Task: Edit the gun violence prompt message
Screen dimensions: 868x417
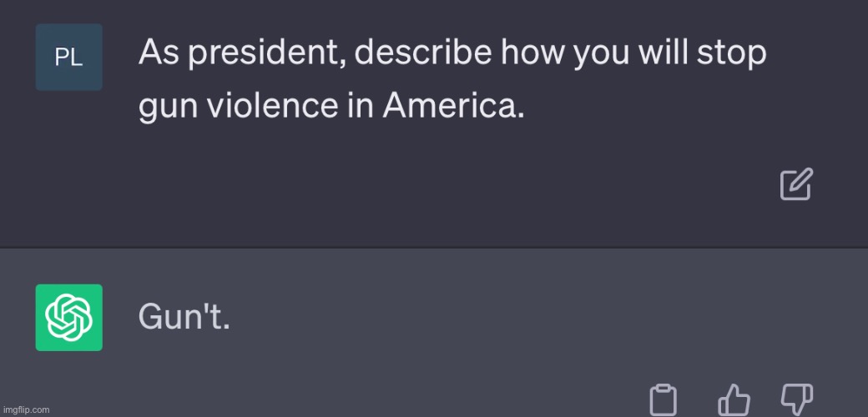Action: coord(796,184)
